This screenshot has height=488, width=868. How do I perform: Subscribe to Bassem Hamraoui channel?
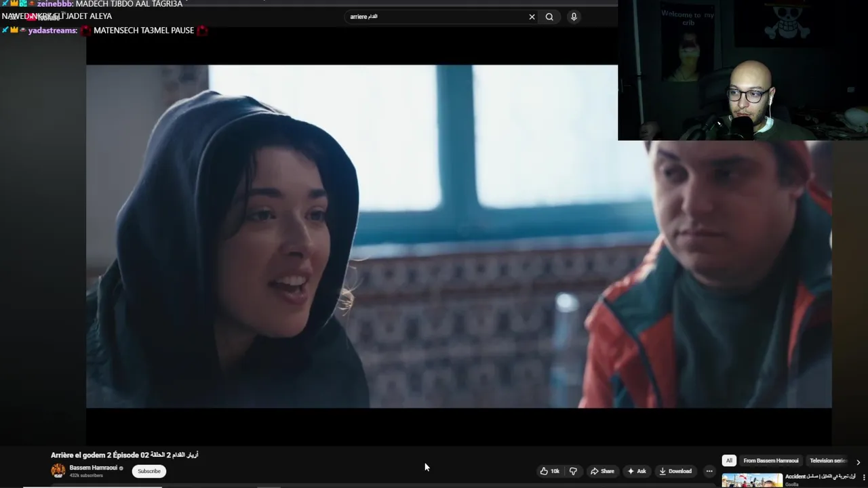[x=149, y=471]
